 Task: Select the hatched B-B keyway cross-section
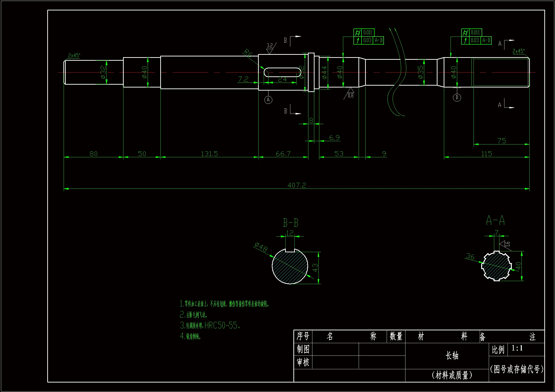click(290, 267)
